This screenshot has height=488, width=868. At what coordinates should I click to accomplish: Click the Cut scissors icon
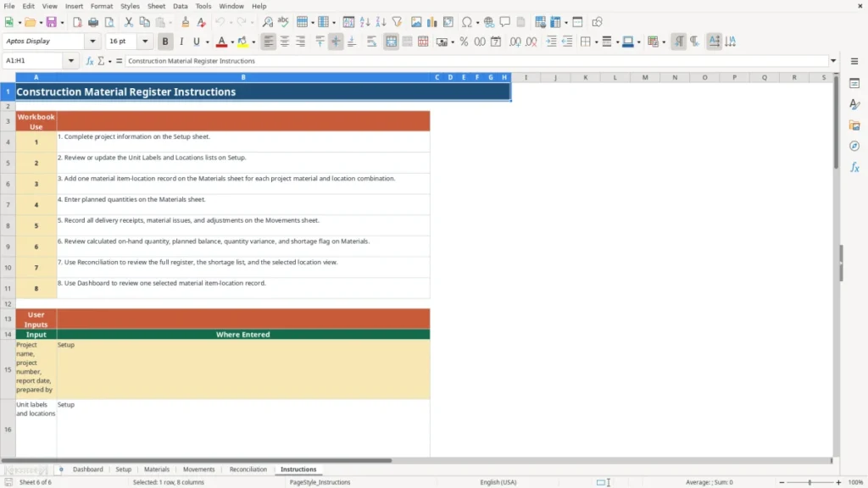(129, 22)
